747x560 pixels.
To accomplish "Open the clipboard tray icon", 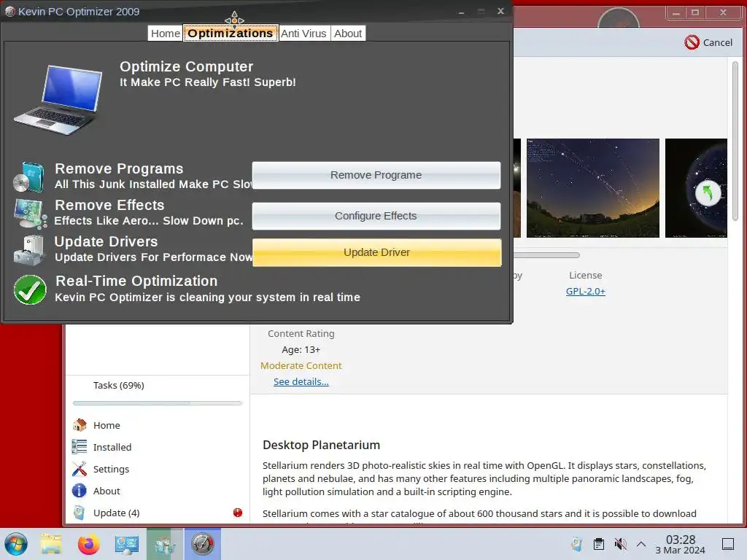I will click(x=599, y=544).
